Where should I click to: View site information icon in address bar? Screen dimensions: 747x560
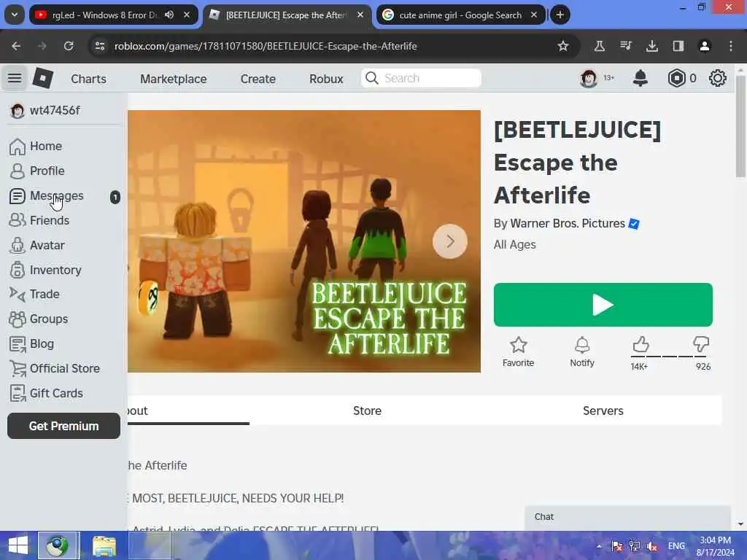(x=99, y=46)
